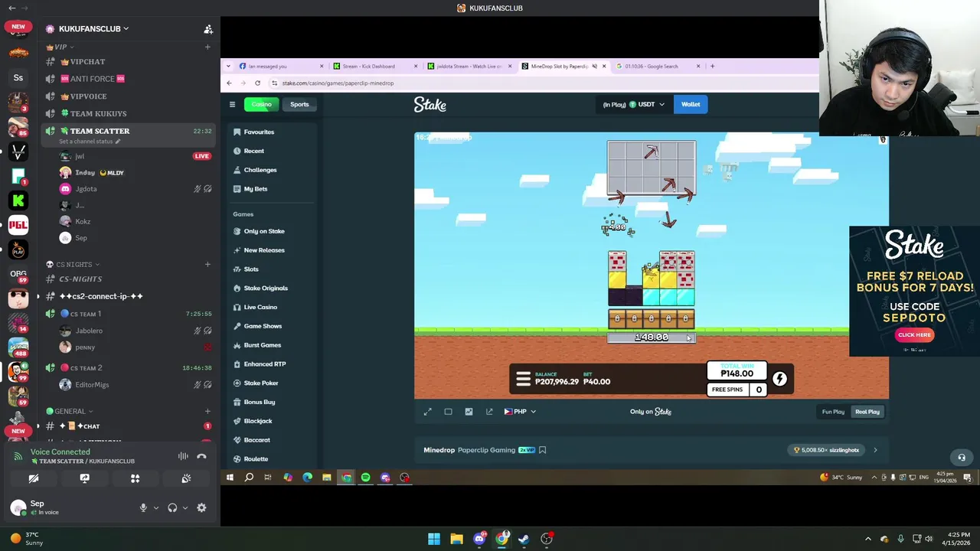Viewport: 980px width, 551px height.
Task: Open the Discord soundboard button
Action: 186,478
